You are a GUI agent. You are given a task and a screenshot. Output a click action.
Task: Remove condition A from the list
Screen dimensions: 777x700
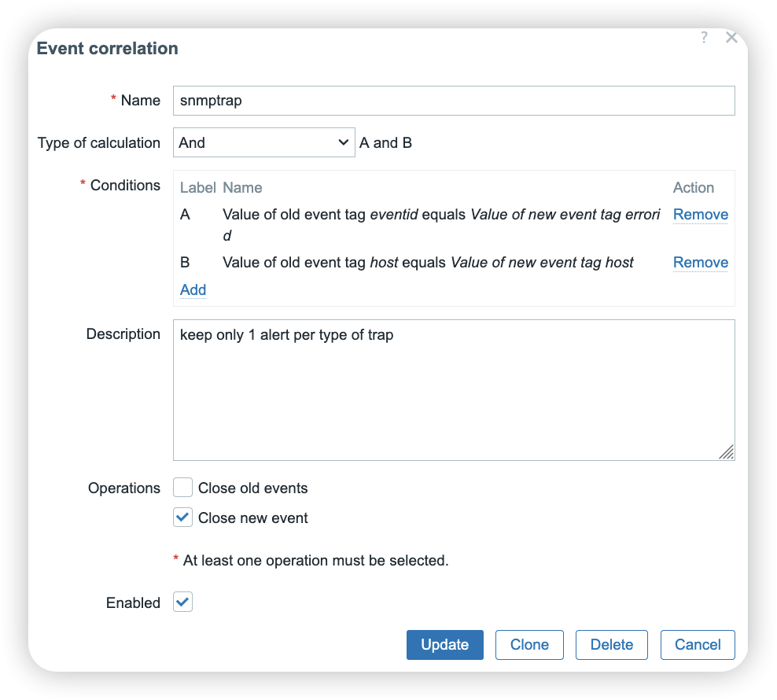pos(700,215)
